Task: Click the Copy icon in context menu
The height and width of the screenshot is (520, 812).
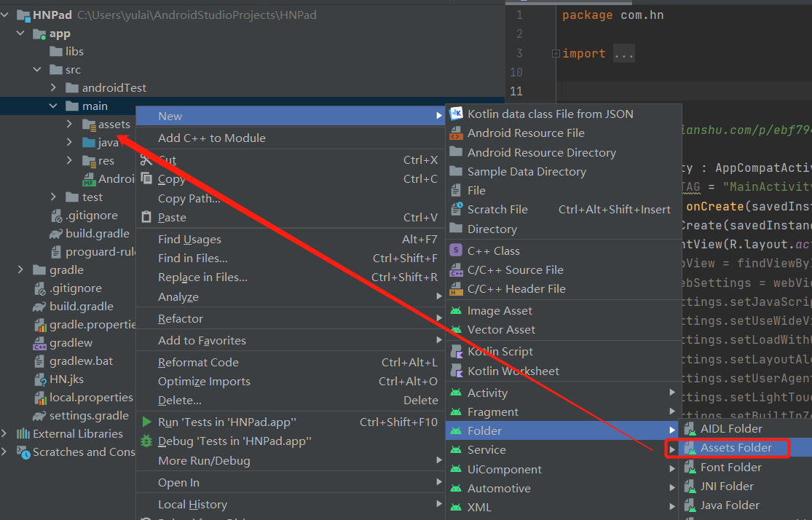Action: pyautogui.click(x=147, y=178)
